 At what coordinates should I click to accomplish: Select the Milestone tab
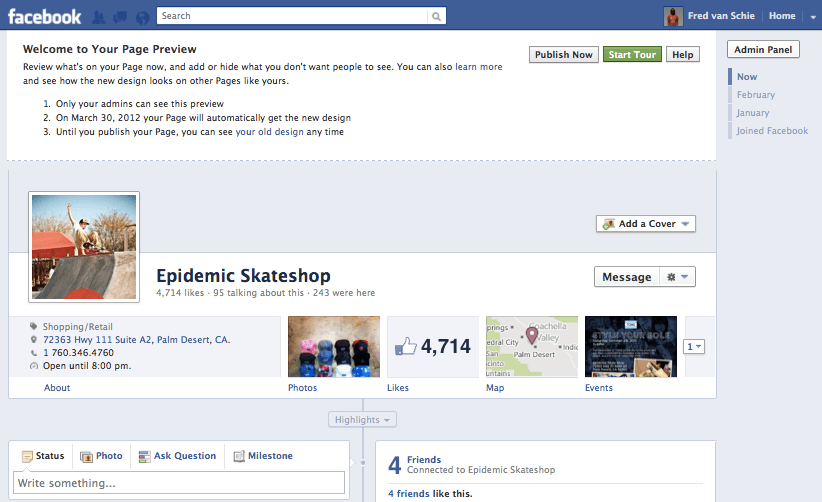[263, 456]
